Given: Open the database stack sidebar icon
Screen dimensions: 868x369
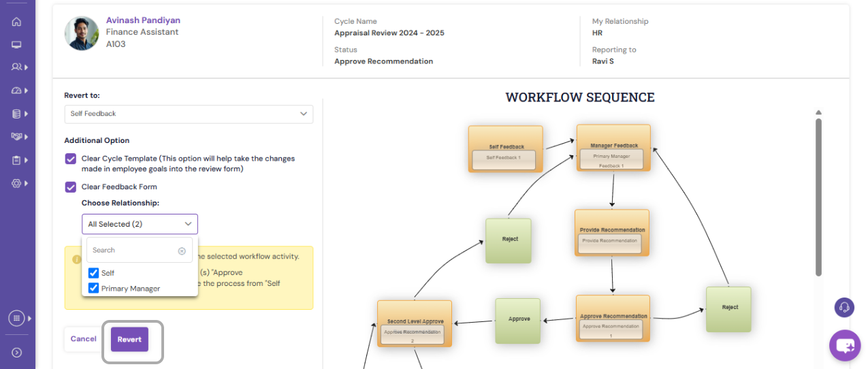Looking at the screenshot, I should (x=16, y=114).
